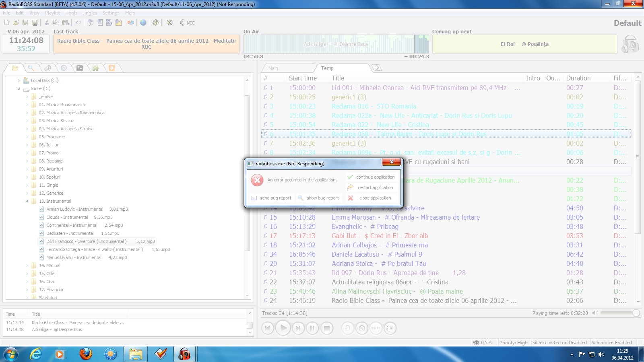Toggle repeat track button
Image resolution: width=644 pixels, height=362 pixels.
348,328
